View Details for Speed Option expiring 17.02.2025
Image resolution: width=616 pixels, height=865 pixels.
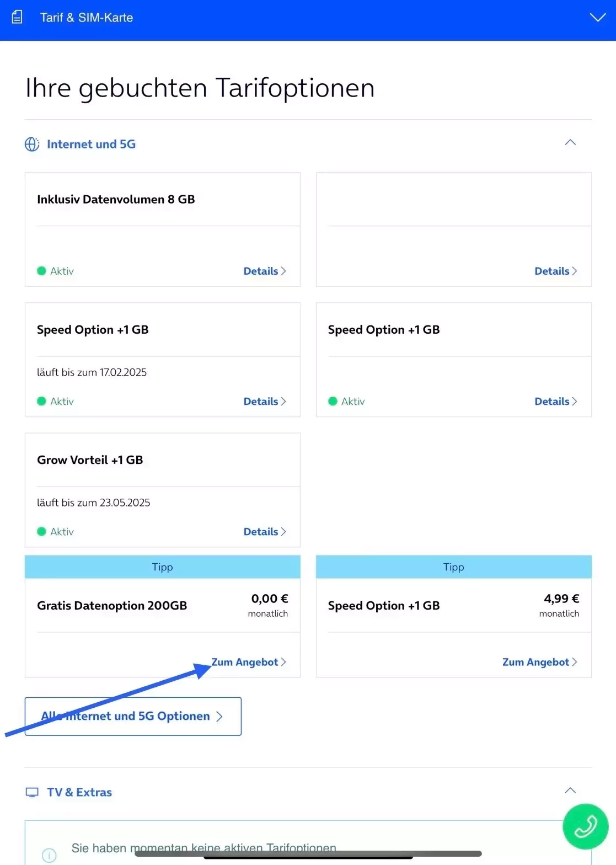[265, 401]
